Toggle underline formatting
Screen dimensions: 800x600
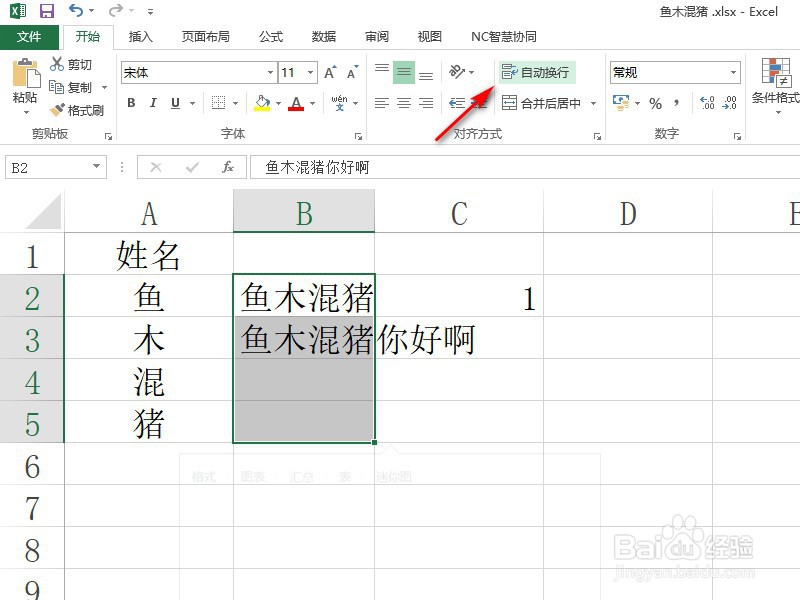pos(173,100)
